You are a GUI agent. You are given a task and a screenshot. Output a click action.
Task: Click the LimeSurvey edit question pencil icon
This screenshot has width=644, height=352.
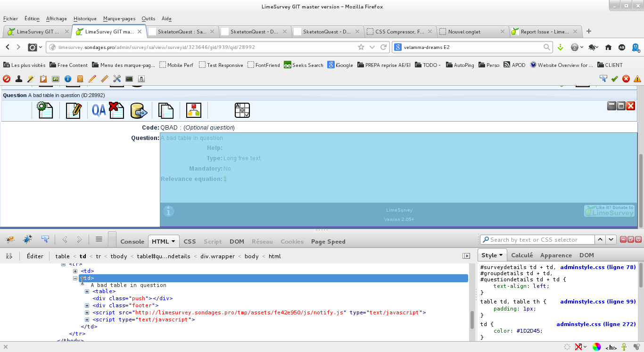(x=73, y=110)
